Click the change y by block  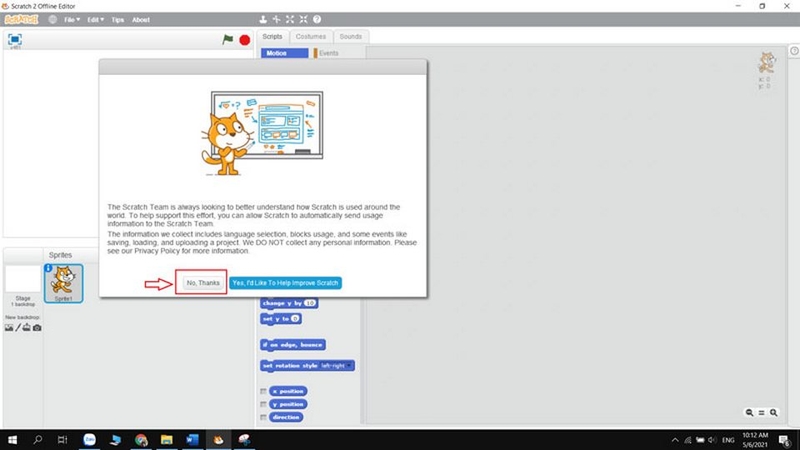click(x=289, y=303)
